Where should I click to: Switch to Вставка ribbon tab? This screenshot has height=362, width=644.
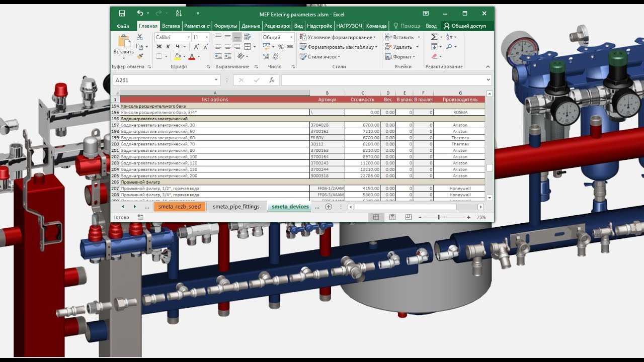point(171,26)
